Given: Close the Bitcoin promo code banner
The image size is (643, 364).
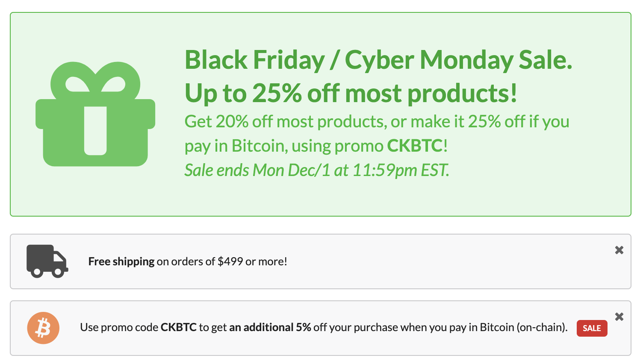Looking at the screenshot, I should click(619, 317).
